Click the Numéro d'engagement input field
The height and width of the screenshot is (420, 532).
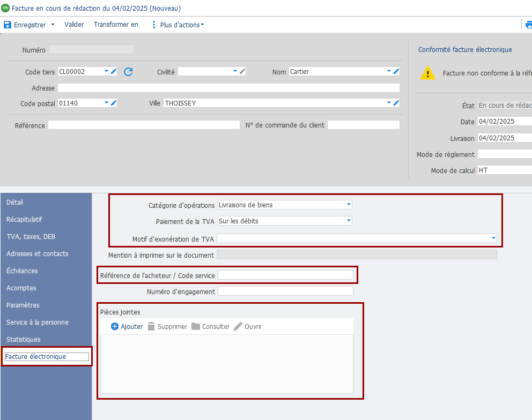tap(285, 291)
